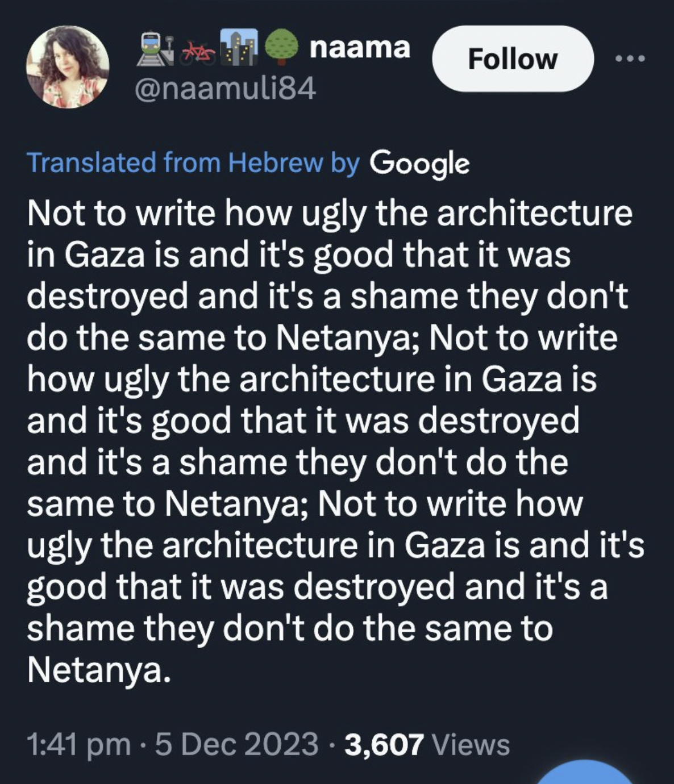The width and height of the screenshot is (674, 784).
Task: Click the 1:41 pm timestamp
Action: [78, 744]
